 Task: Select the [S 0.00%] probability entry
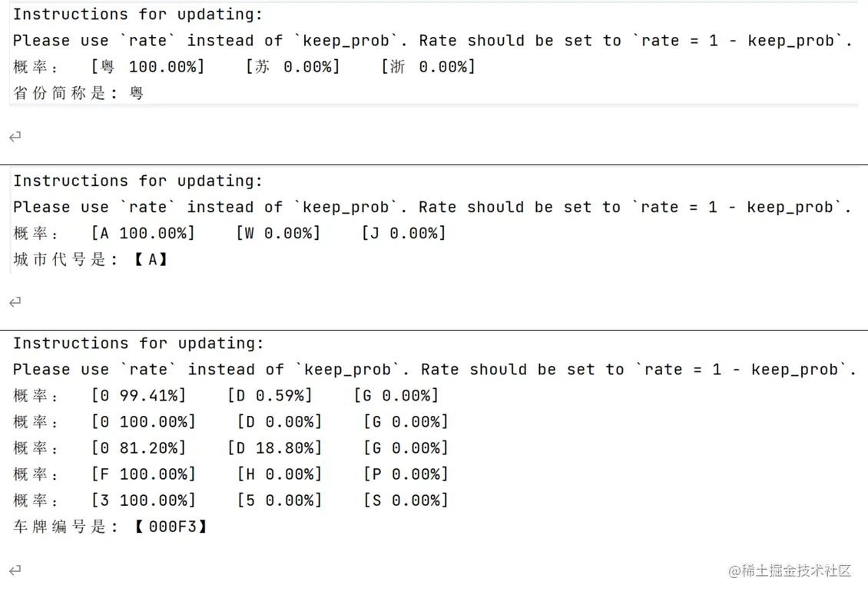pos(406,500)
